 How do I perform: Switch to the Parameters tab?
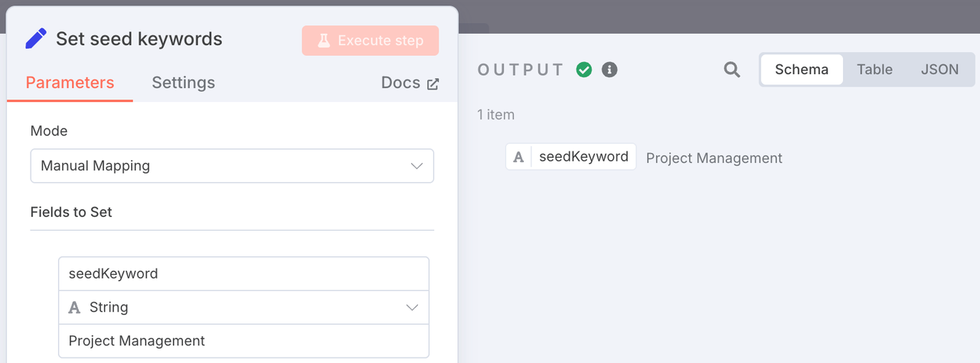click(70, 83)
